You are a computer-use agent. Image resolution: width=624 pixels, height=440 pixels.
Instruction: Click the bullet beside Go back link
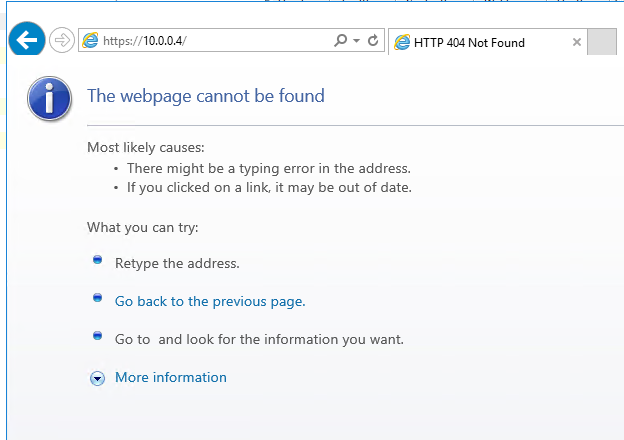97,298
